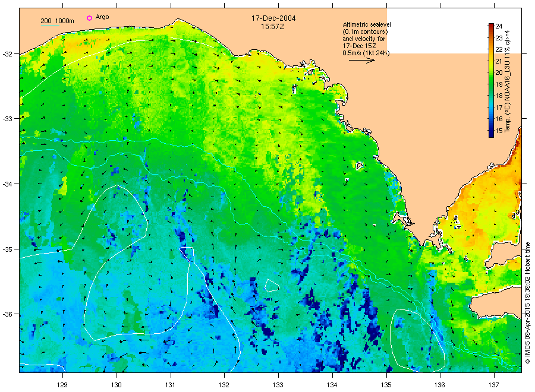Click the '136' longitude axis label
Screen dimensions: 535x392
click(x=440, y=385)
